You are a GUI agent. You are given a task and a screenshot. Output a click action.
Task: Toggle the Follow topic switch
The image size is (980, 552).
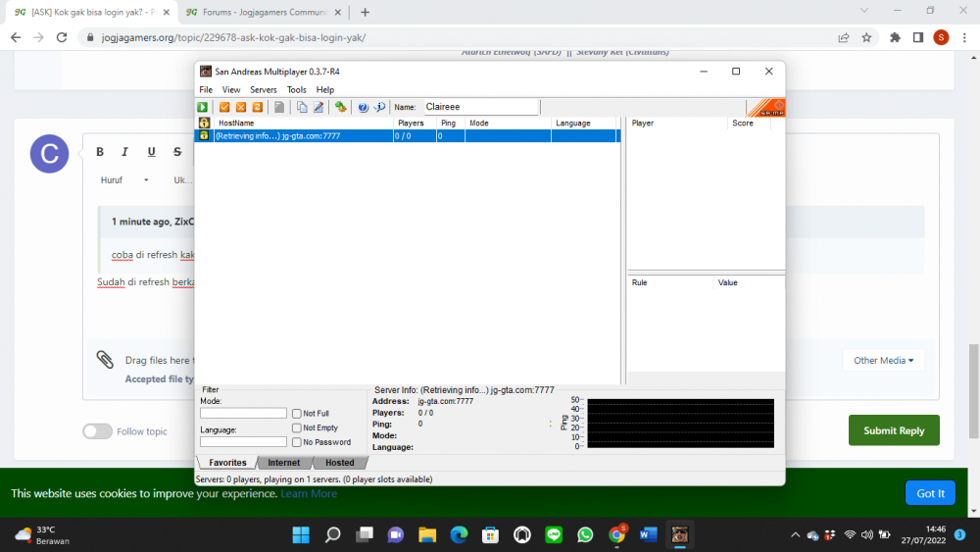97,431
